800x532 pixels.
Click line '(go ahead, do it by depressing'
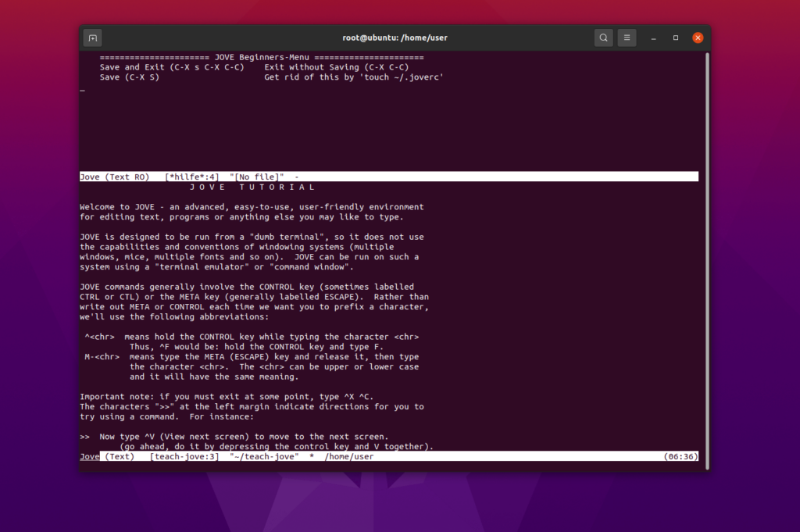pyautogui.click(x=277, y=447)
